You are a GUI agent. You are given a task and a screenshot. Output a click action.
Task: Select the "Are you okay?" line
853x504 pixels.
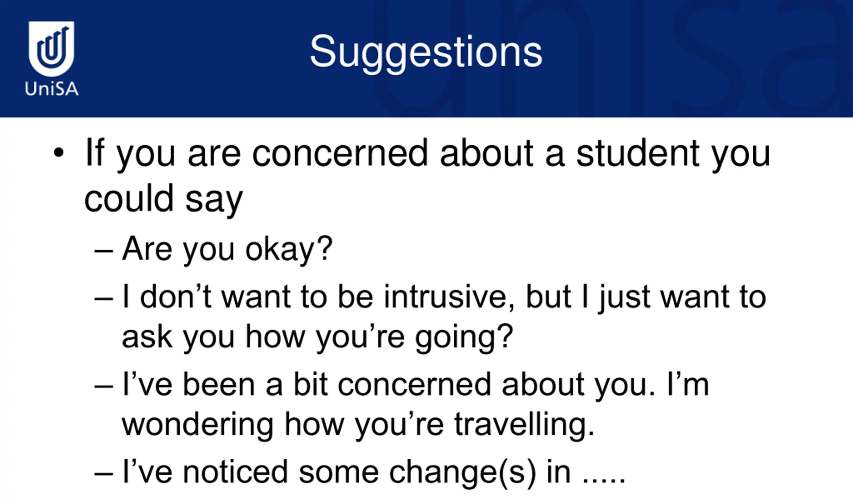pos(227,249)
